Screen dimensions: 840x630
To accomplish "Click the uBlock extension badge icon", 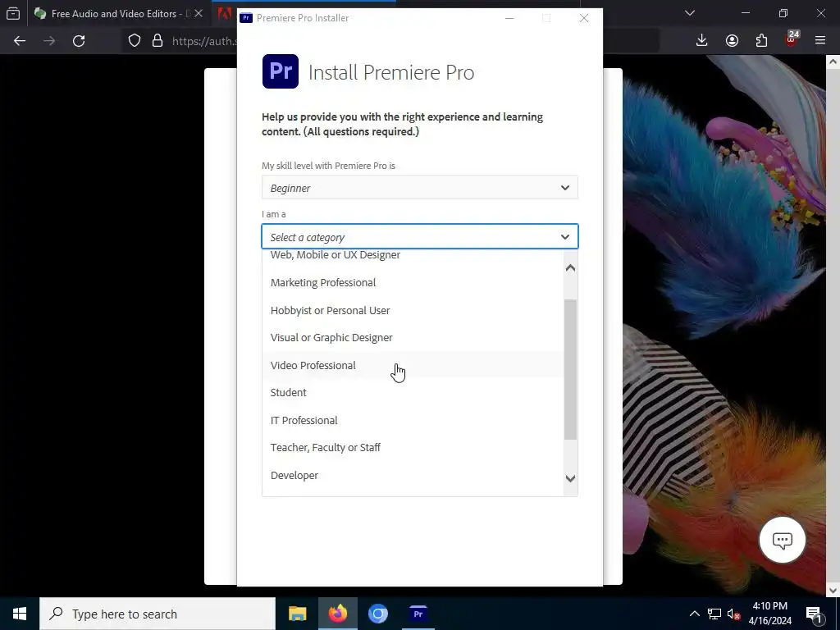I will [x=792, y=39].
